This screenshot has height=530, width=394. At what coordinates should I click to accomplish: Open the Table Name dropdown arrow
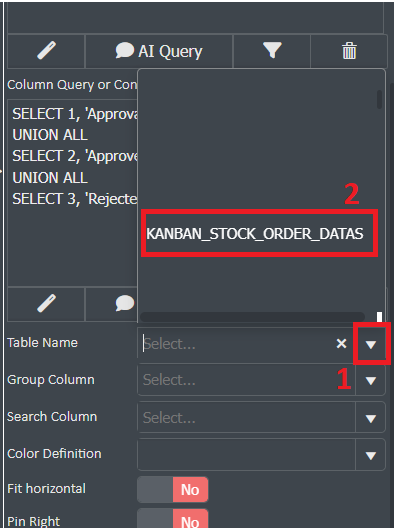point(371,344)
